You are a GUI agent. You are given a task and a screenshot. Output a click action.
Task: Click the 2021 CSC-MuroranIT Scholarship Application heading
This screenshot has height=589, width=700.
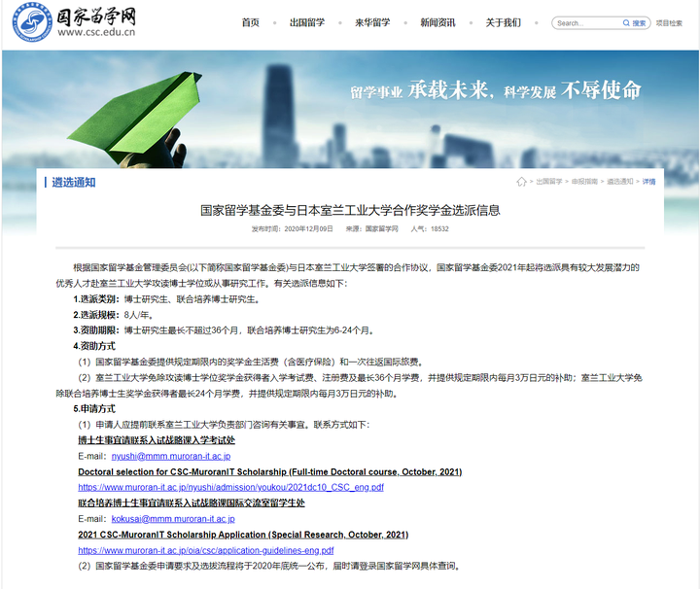243,535
